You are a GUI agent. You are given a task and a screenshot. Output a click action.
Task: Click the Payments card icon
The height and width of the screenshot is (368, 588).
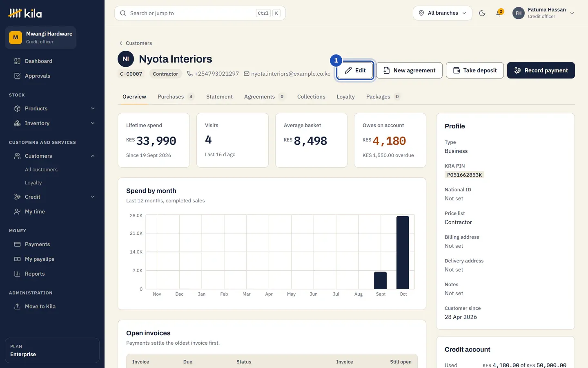point(17,244)
